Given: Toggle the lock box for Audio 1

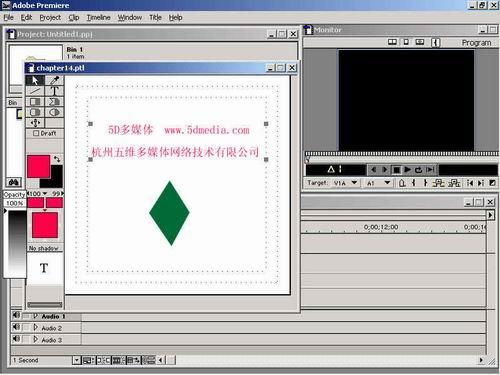Looking at the screenshot, I should click(x=26, y=316).
